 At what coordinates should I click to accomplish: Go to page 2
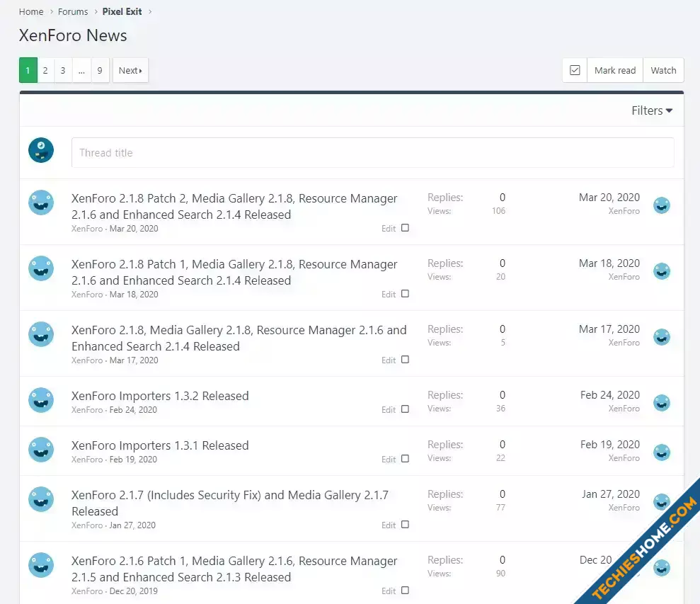45,70
